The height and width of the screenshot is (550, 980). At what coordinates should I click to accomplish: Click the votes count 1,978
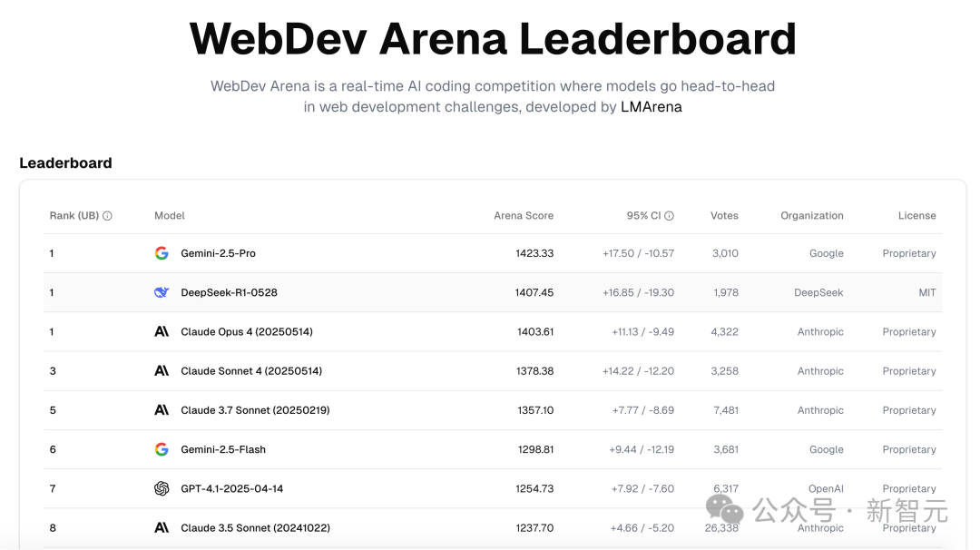pyautogui.click(x=726, y=292)
